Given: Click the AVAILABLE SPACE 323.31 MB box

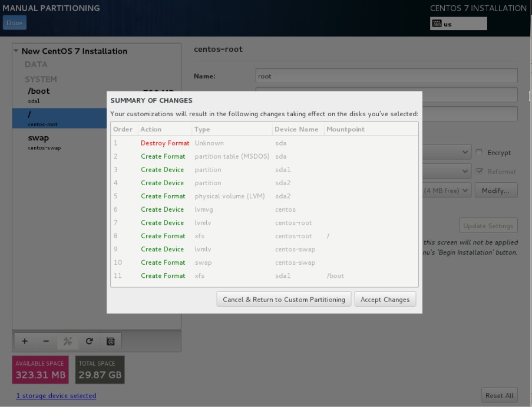Looking at the screenshot, I should pos(41,370).
